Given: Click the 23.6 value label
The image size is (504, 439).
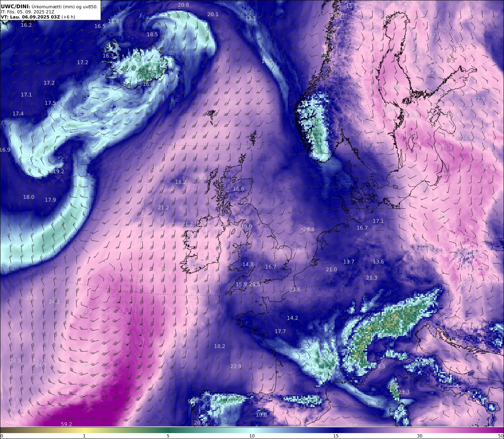Looking at the screenshot, I should [x=295, y=289].
